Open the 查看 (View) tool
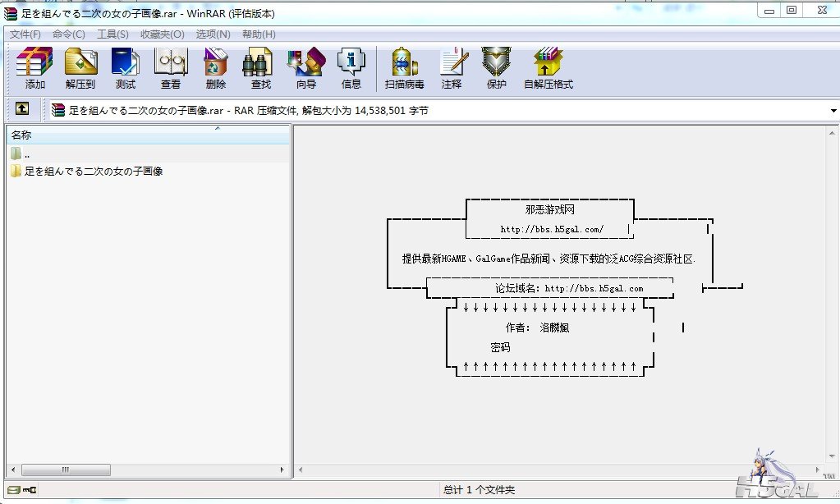Screen dimensions: 840x504 tap(171, 67)
